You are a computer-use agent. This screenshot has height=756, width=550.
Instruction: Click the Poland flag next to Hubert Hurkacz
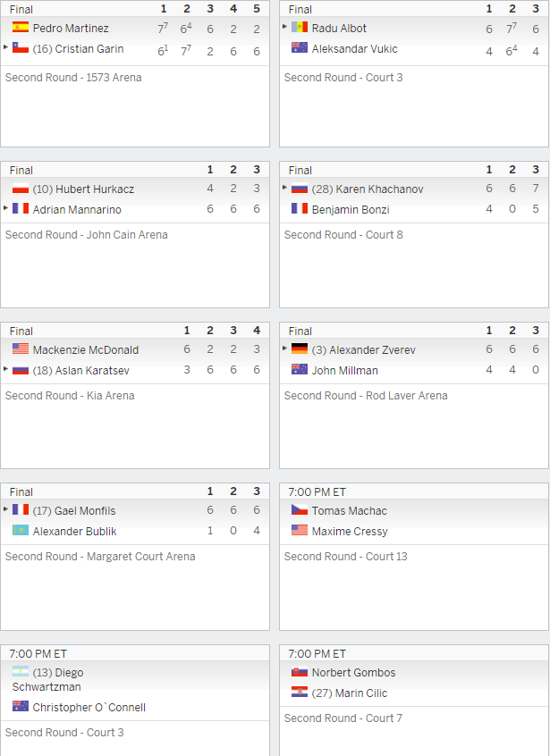21,188
